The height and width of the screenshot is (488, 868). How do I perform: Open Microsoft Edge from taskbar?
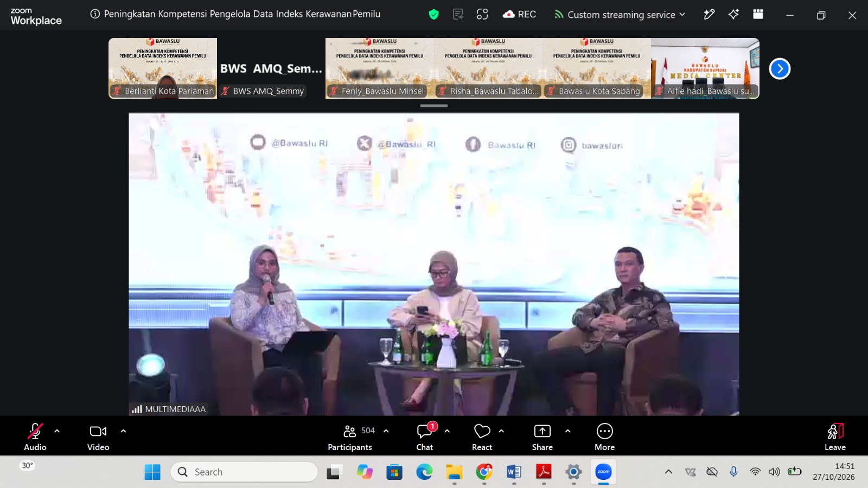pos(424,472)
